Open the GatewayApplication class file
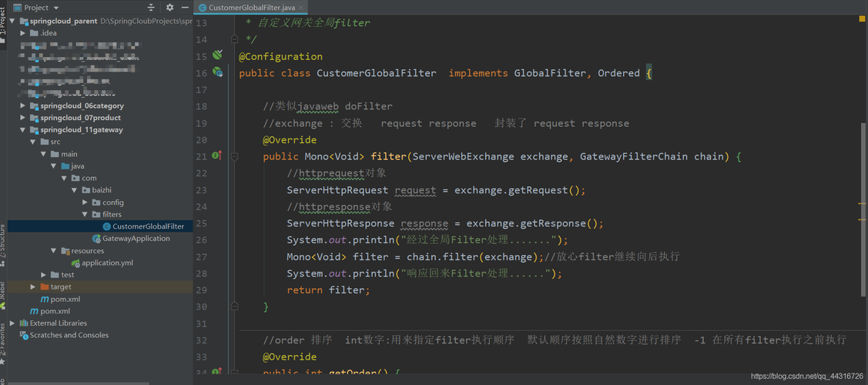The height and width of the screenshot is (385, 868). click(136, 239)
